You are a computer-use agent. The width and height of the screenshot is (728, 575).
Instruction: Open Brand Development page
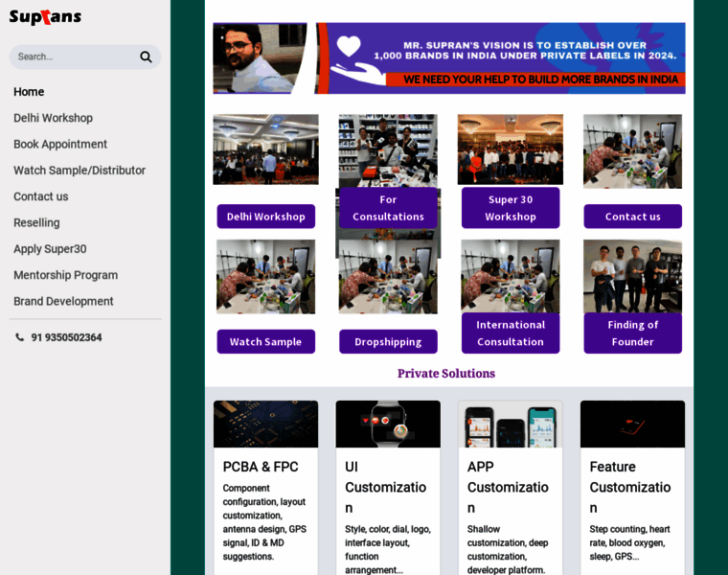click(63, 302)
